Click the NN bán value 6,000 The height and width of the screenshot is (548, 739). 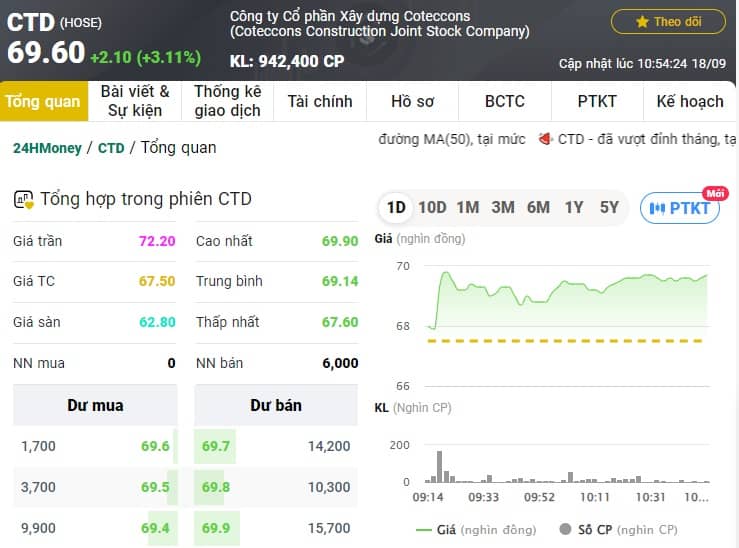coord(340,363)
